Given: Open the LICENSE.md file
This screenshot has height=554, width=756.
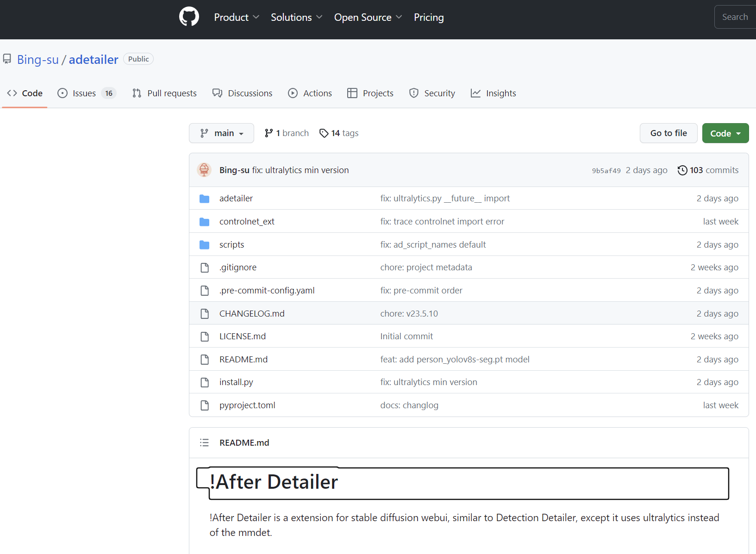Looking at the screenshot, I should [x=243, y=336].
